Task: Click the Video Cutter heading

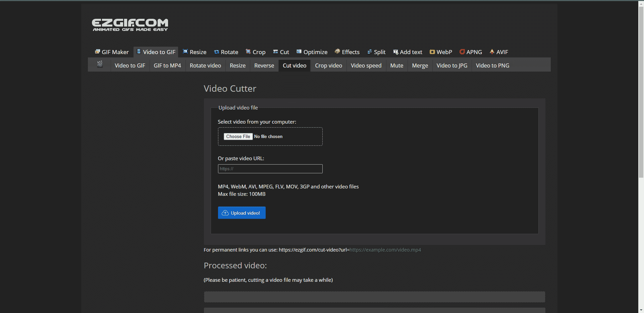Action: tap(230, 89)
